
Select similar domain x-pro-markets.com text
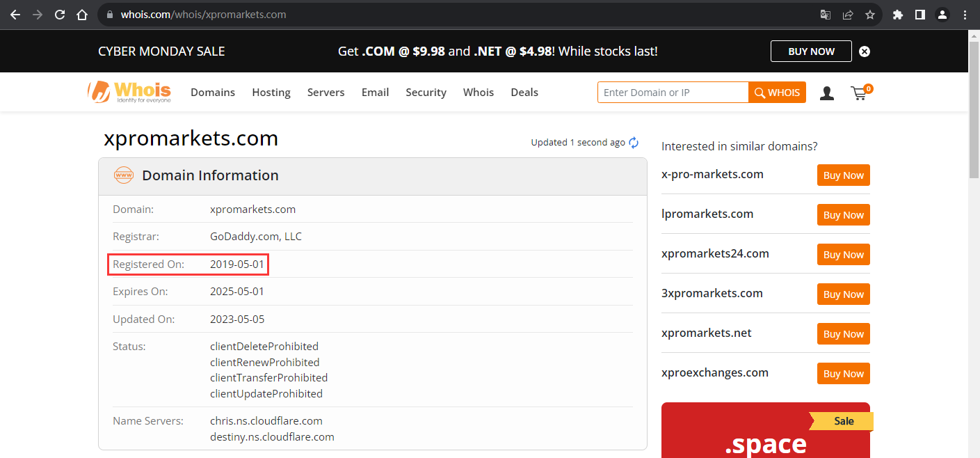[x=712, y=175]
